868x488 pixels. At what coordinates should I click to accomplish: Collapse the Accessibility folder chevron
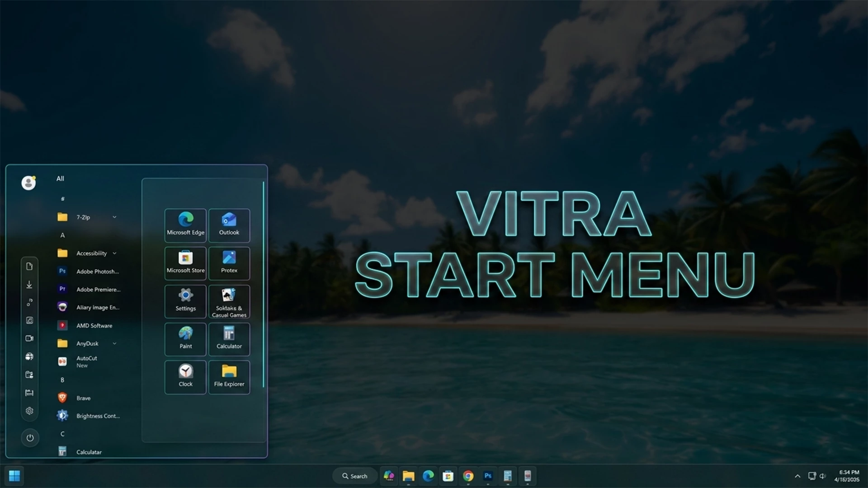[x=114, y=253]
